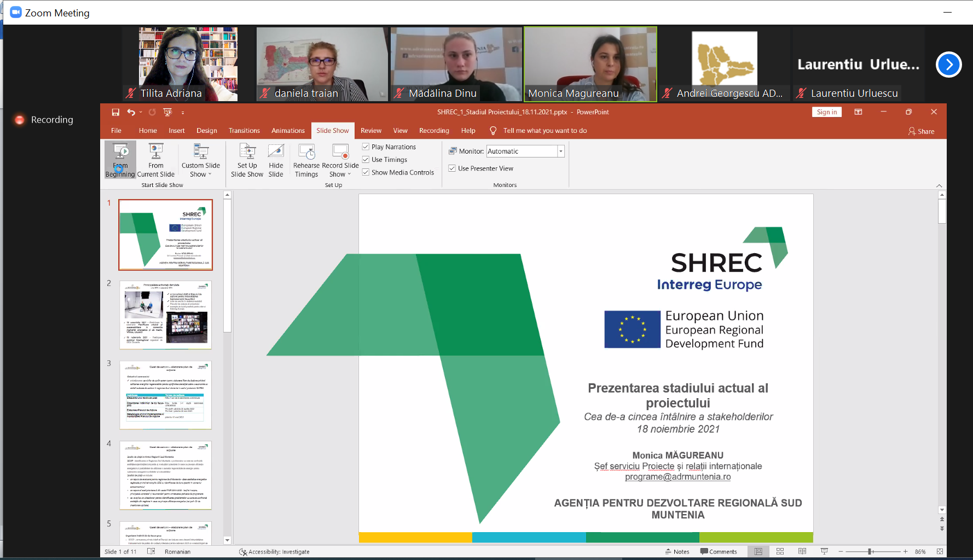Toggle the Play Narrations checkbox
Viewport: 973px width, 560px height.
(366, 147)
